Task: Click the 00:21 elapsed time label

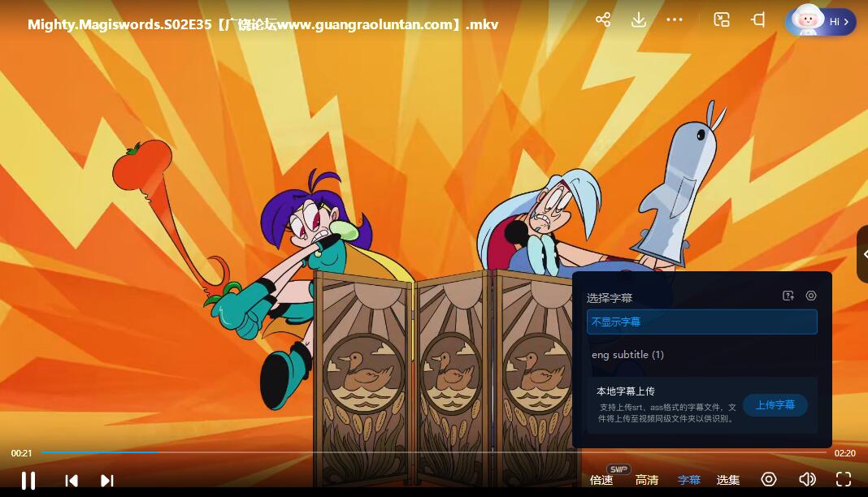Action: [x=22, y=453]
